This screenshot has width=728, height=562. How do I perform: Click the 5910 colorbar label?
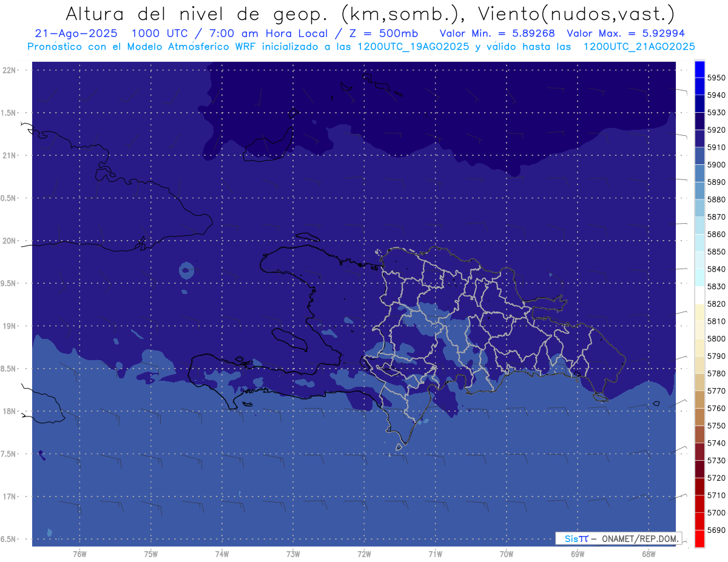click(716, 147)
